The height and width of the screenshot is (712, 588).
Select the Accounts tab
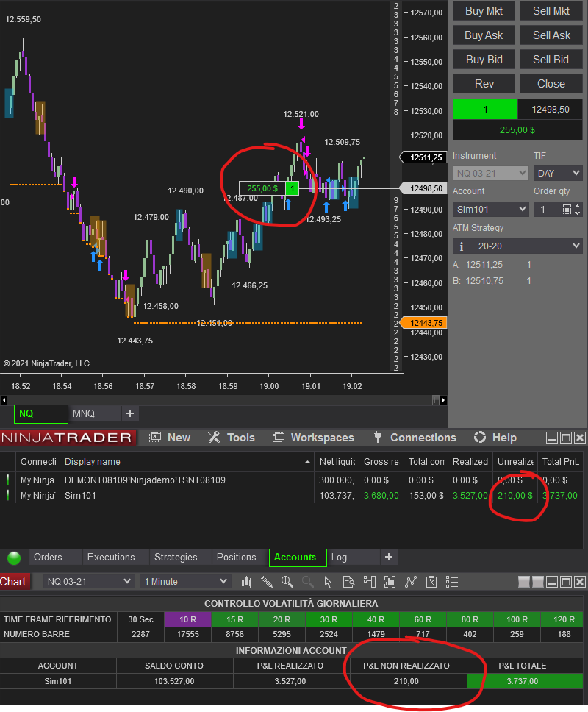point(298,557)
